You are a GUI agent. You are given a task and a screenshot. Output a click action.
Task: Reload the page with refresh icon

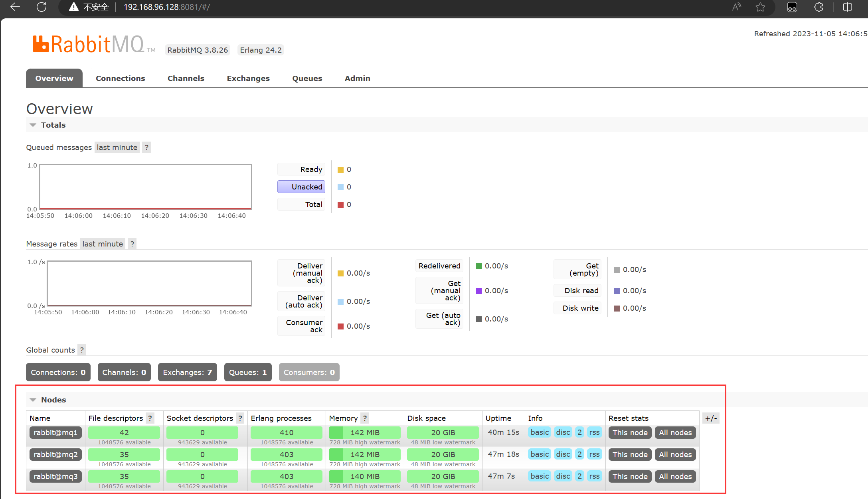(42, 7)
